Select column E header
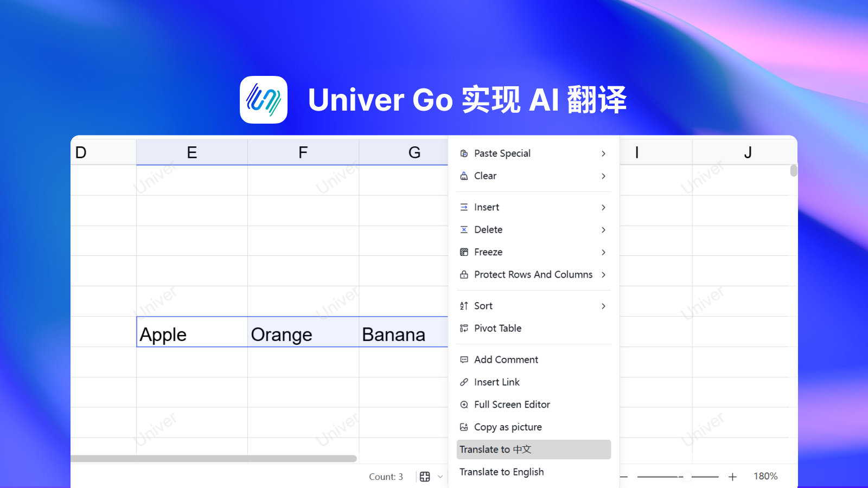 pos(192,152)
